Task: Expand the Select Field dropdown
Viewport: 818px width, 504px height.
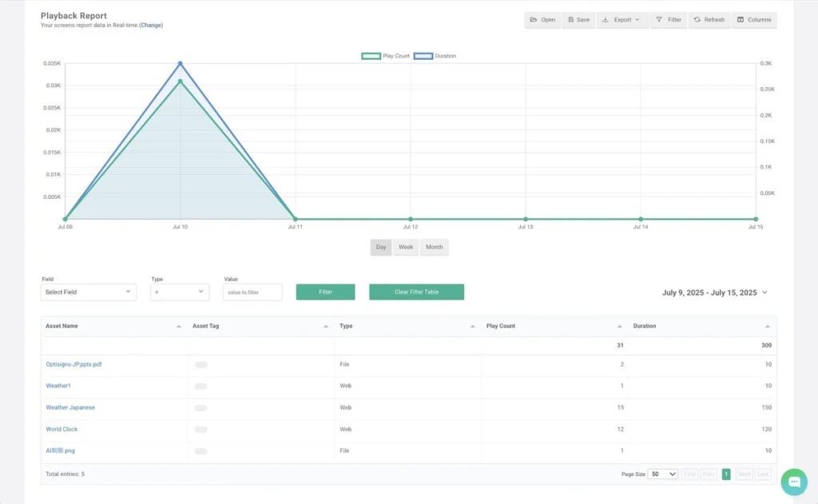Action: coord(88,292)
